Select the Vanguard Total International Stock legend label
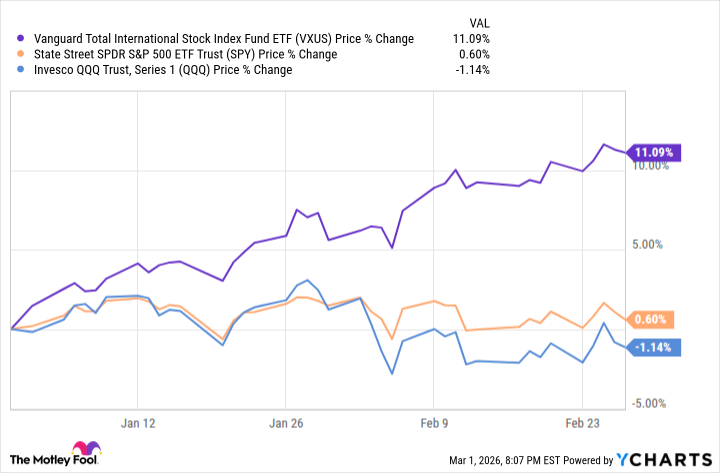This screenshot has width=720, height=473. point(224,39)
